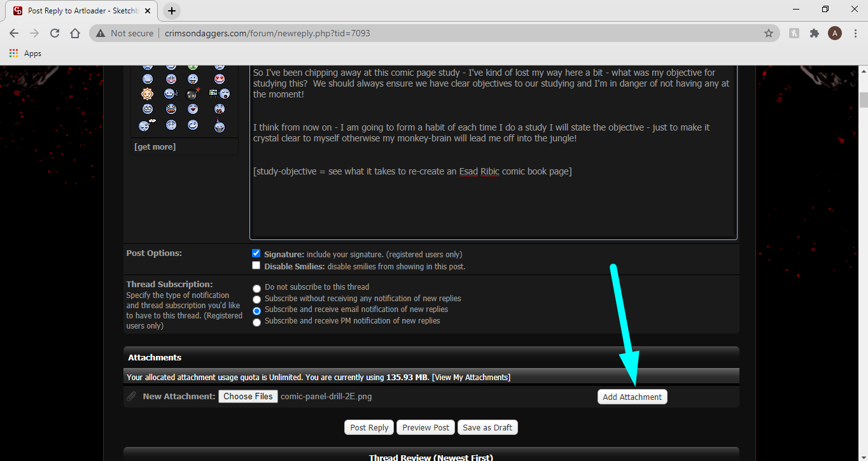Open Chrome's three-dot menu
Screen dimensions: 868x461
(x=855, y=33)
